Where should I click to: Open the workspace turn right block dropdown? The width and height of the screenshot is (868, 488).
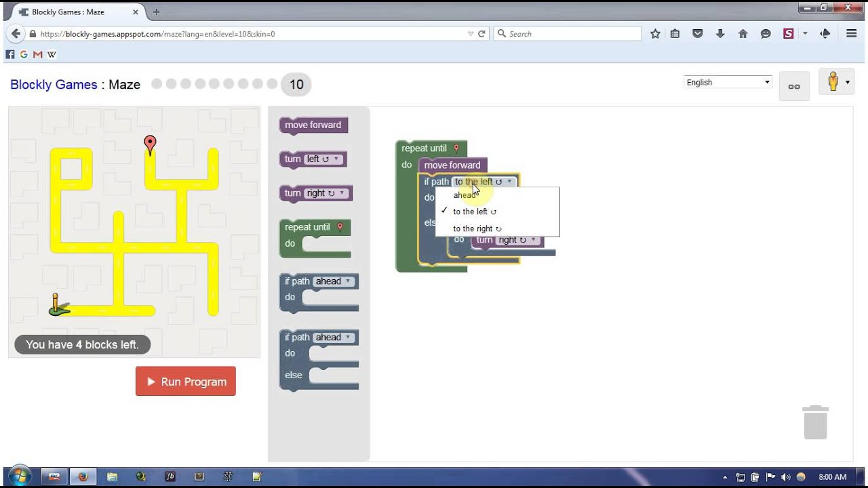point(519,240)
